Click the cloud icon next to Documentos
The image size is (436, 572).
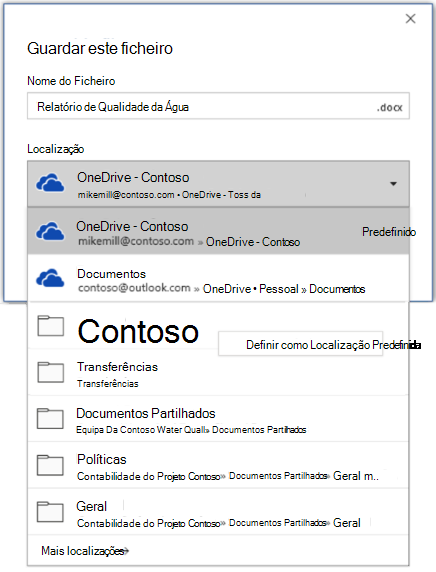[x=50, y=278]
